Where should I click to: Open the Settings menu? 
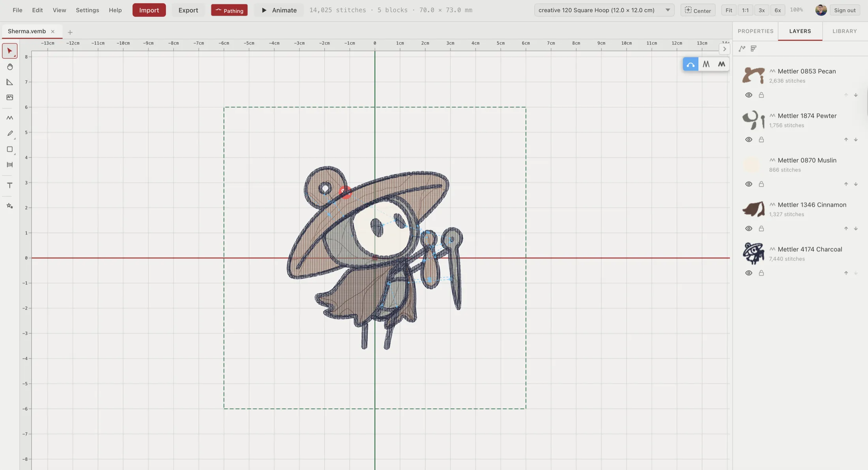[x=87, y=10]
